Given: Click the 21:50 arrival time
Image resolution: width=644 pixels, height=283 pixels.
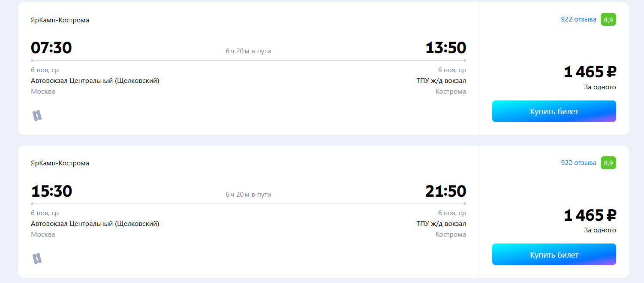Looking at the screenshot, I should (445, 191).
